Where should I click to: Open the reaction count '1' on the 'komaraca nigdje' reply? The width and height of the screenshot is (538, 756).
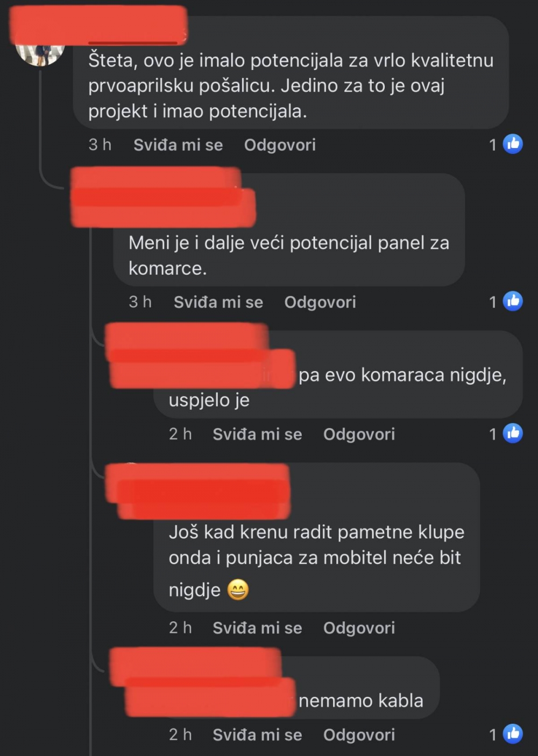tap(493, 434)
